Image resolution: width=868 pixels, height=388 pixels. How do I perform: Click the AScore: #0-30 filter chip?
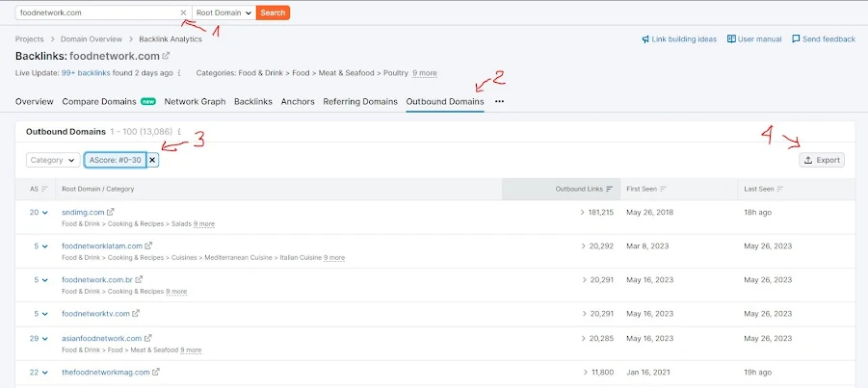point(116,160)
